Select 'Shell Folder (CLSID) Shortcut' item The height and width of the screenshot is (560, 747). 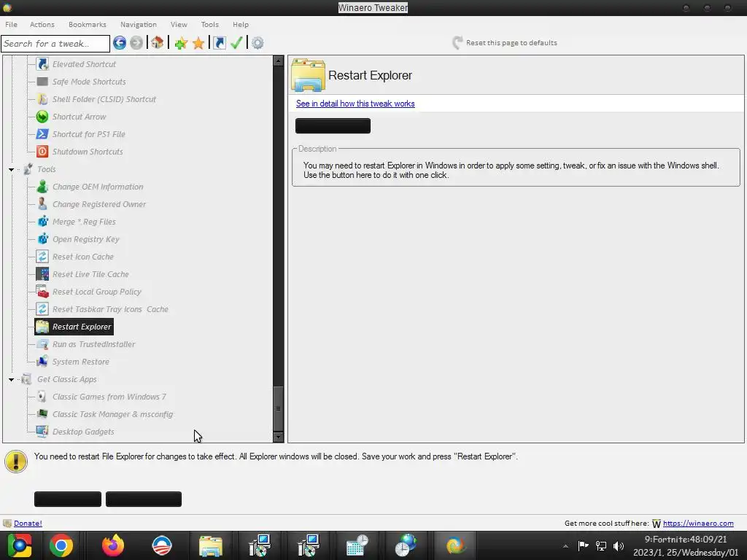104,99
